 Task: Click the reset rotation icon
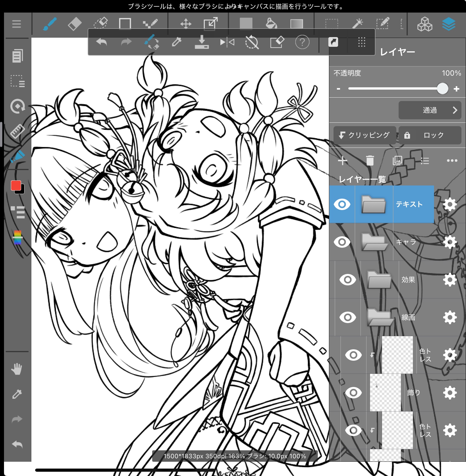252,43
